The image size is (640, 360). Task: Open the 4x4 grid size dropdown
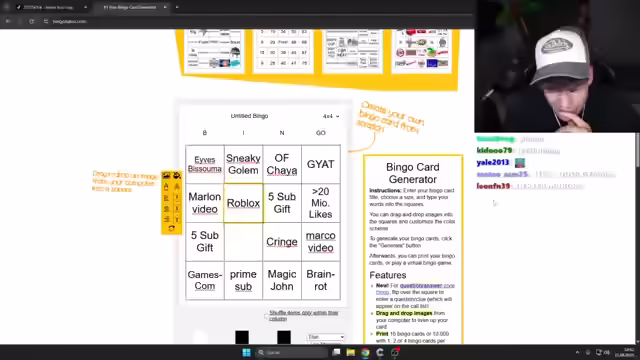click(331, 116)
